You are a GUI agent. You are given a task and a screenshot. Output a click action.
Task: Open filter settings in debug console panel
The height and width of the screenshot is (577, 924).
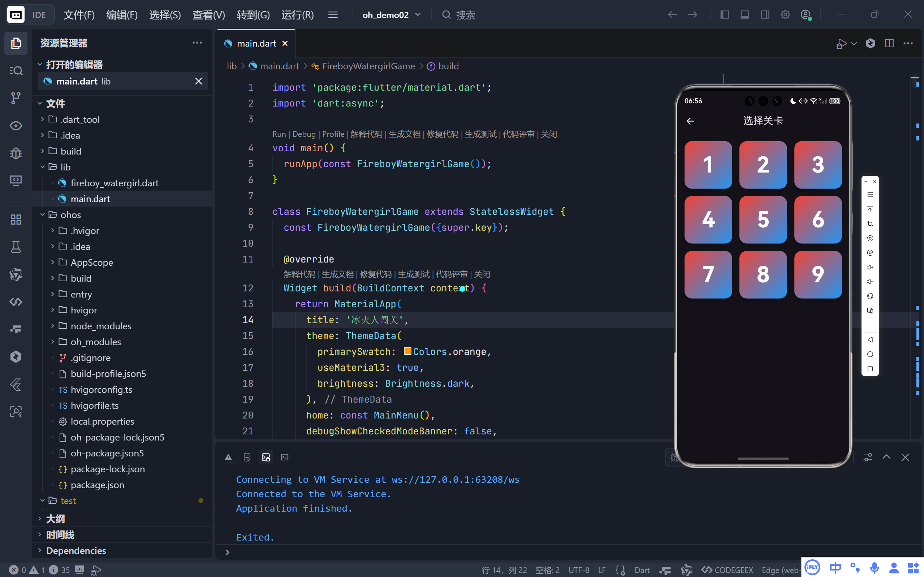click(868, 457)
